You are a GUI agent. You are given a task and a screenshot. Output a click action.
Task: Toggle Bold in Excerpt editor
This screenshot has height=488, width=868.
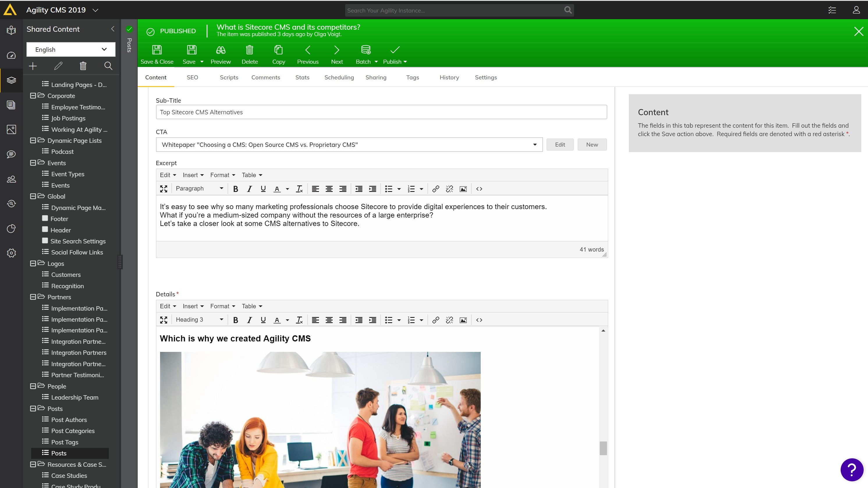235,189
